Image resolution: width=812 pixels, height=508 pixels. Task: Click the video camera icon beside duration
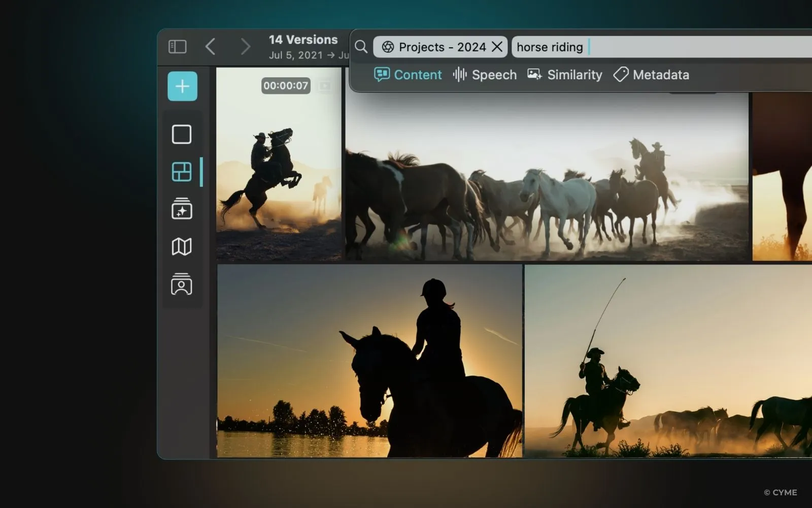[x=325, y=86]
